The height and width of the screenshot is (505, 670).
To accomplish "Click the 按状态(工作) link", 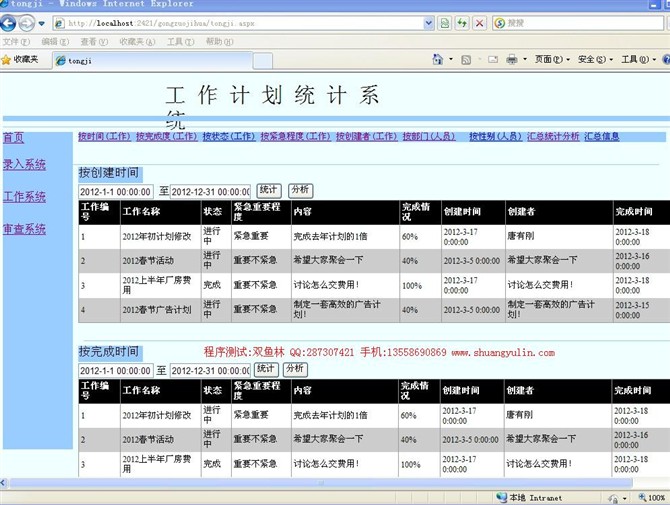I will 229,136.
